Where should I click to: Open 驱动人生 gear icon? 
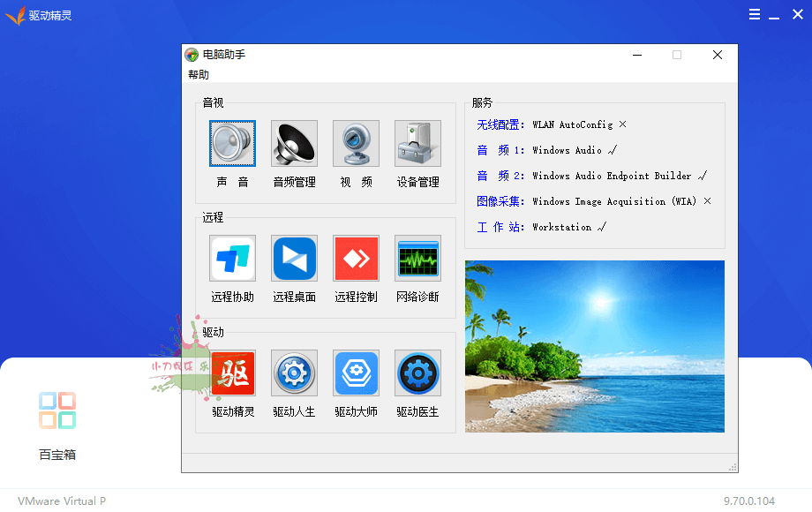294,373
